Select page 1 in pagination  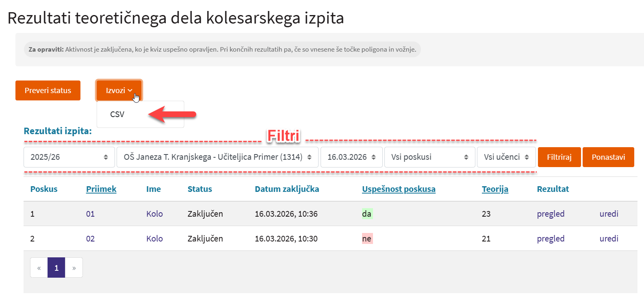click(56, 268)
